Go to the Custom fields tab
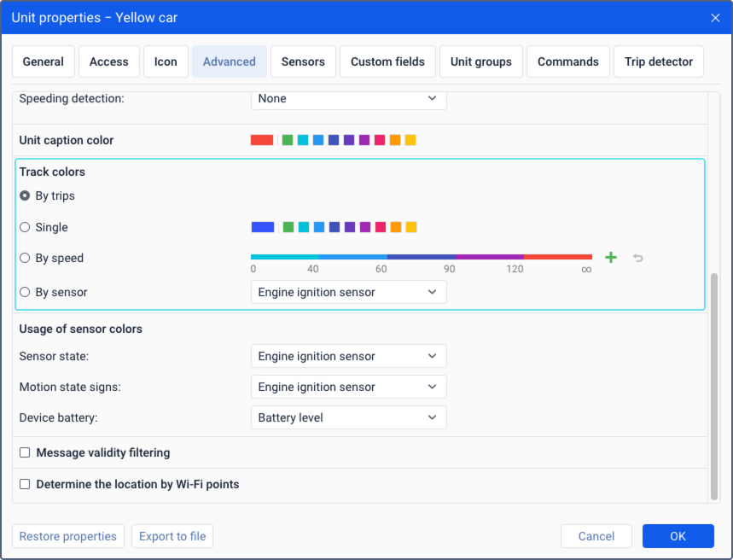 tap(387, 61)
